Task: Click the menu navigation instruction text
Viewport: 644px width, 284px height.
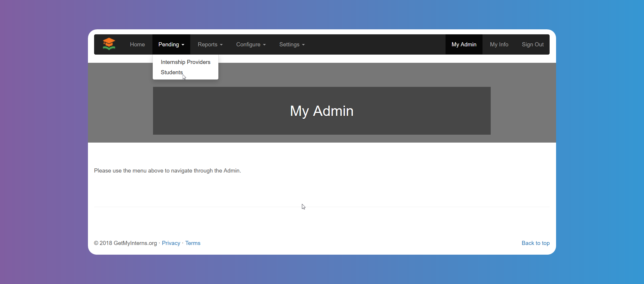Action: (167, 171)
